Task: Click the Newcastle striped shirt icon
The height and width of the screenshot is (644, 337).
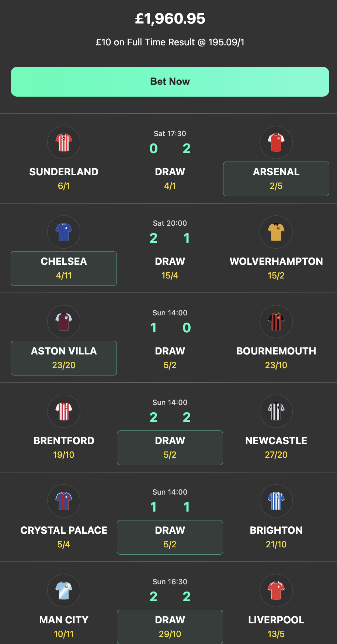Action: coord(276,411)
